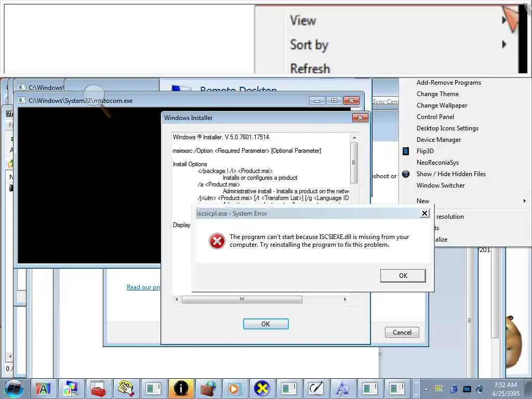This screenshot has height=399, width=532.
Task: Click the red error icon in System Error dialog
Action: tap(217, 241)
